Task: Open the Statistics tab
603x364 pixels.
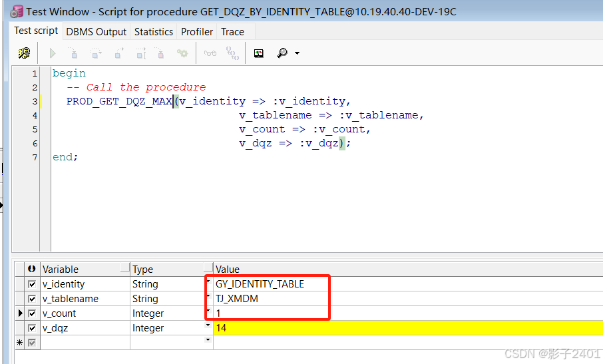Action: click(x=154, y=32)
